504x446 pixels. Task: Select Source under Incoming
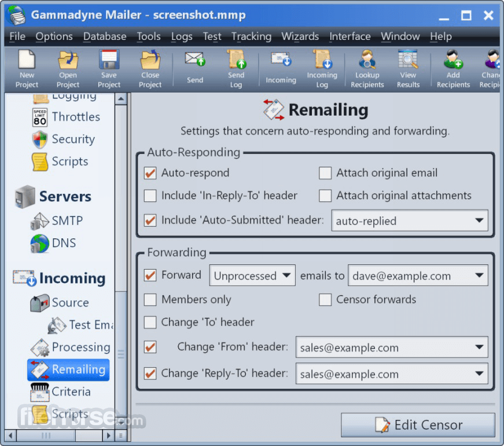point(60,303)
